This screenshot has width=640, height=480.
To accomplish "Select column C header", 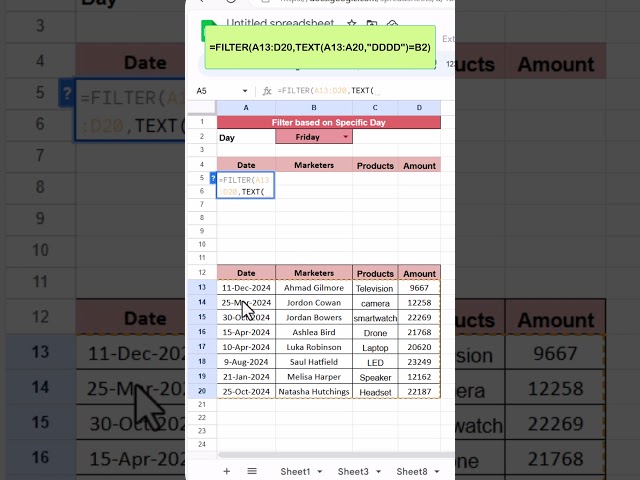I will pyautogui.click(x=375, y=108).
